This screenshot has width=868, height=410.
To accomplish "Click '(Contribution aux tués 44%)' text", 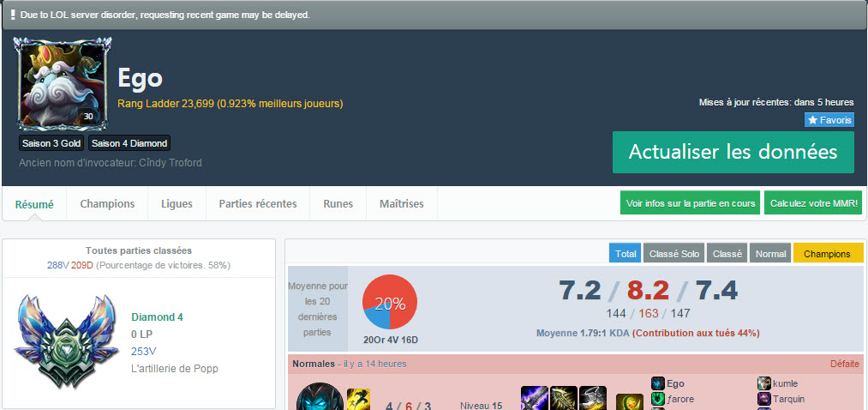I will click(696, 334).
